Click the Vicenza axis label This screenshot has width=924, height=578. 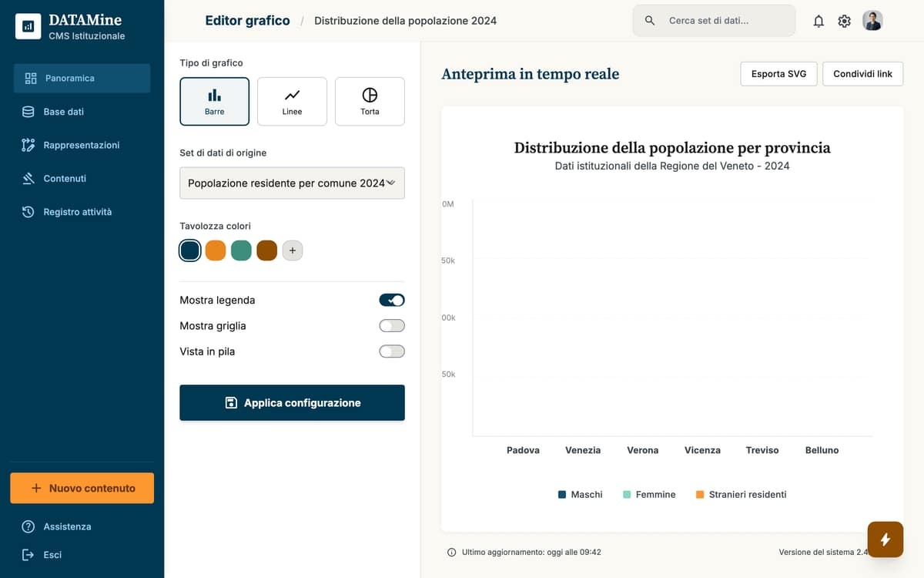(702, 450)
